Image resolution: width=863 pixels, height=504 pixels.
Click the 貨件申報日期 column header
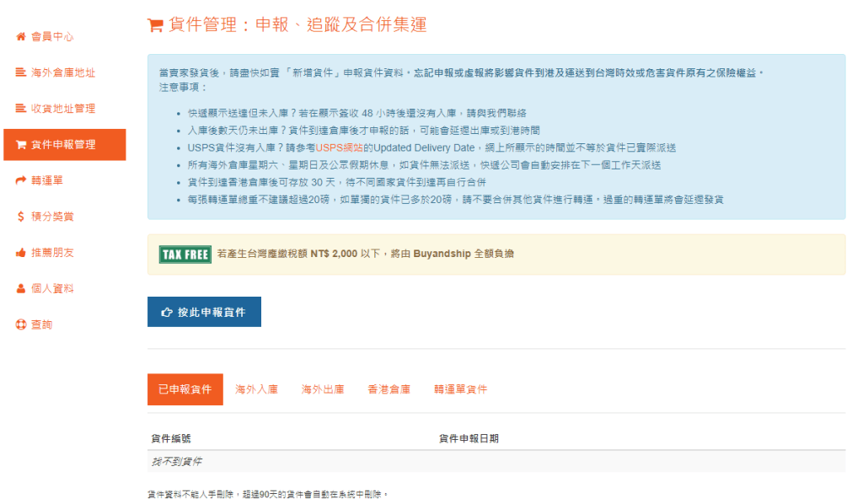[x=469, y=439]
